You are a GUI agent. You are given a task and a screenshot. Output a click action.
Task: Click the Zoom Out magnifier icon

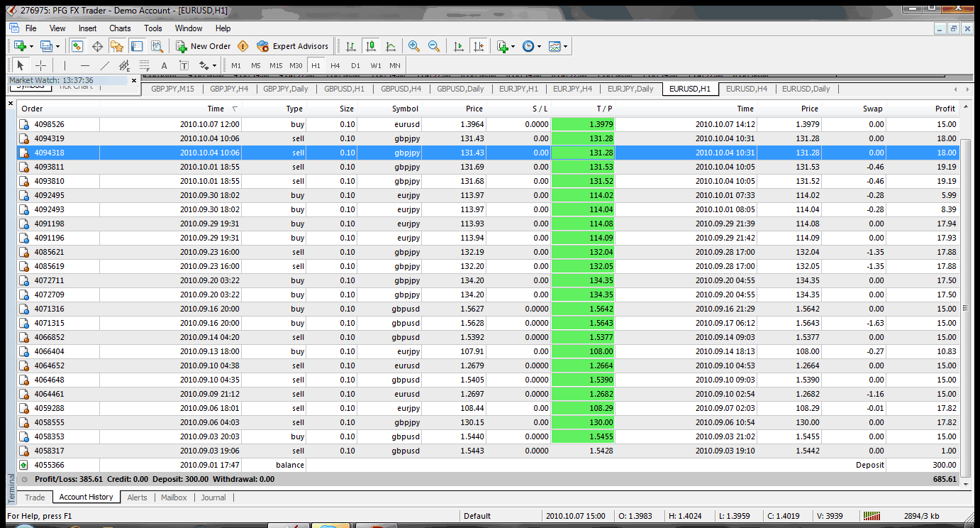[434, 46]
